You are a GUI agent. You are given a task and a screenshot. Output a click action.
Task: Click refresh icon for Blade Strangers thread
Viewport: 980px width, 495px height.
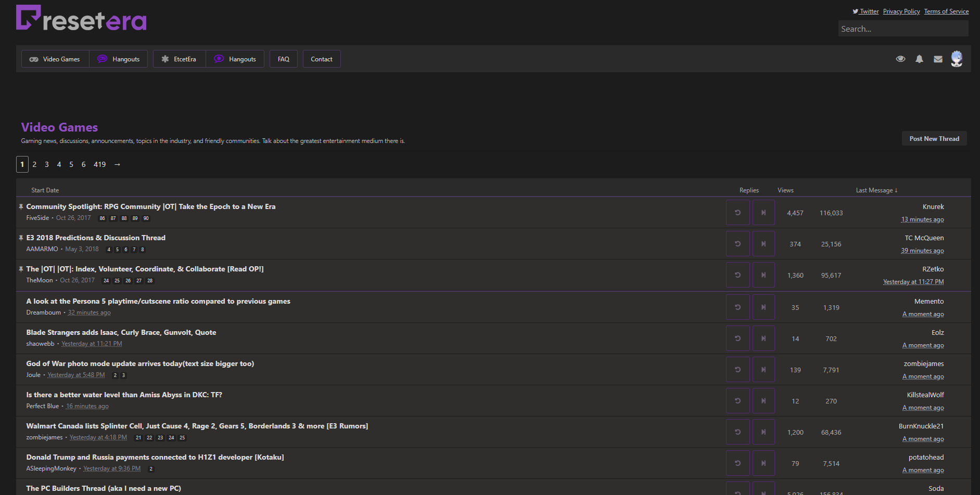(x=738, y=338)
